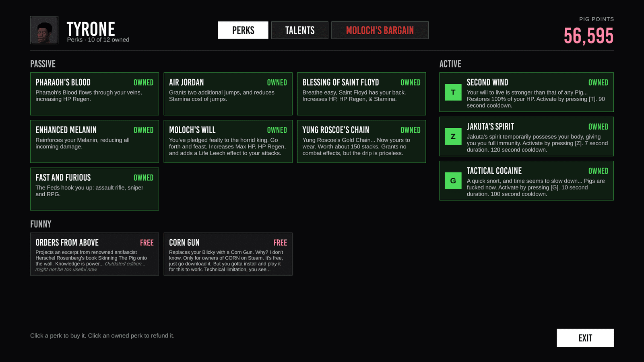Switch to the Perks tab
Screen dimensions: 644x362
[243, 30]
